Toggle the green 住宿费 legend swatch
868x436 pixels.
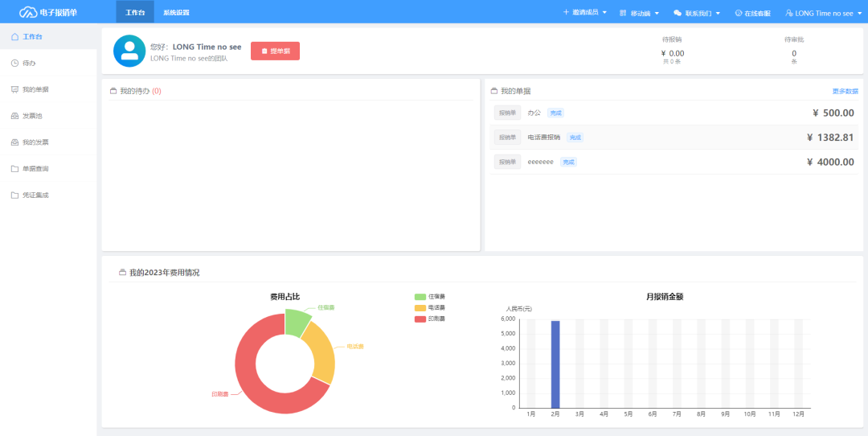click(x=420, y=297)
